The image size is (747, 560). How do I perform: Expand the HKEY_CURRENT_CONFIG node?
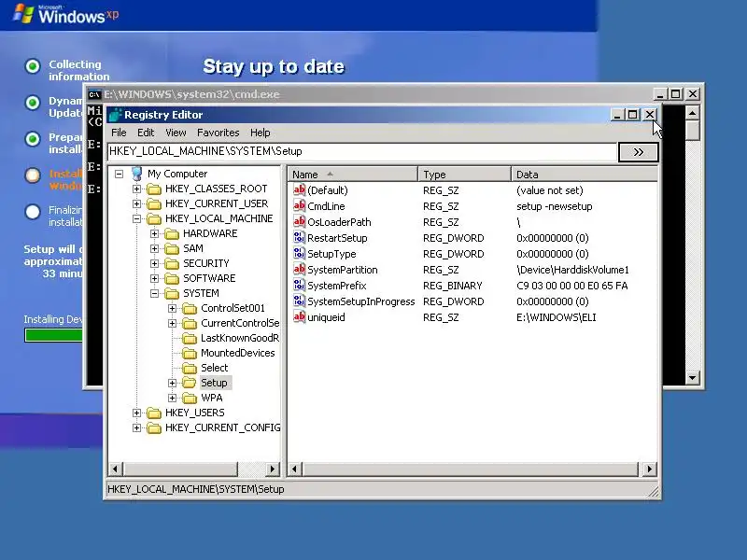point(136,428)
